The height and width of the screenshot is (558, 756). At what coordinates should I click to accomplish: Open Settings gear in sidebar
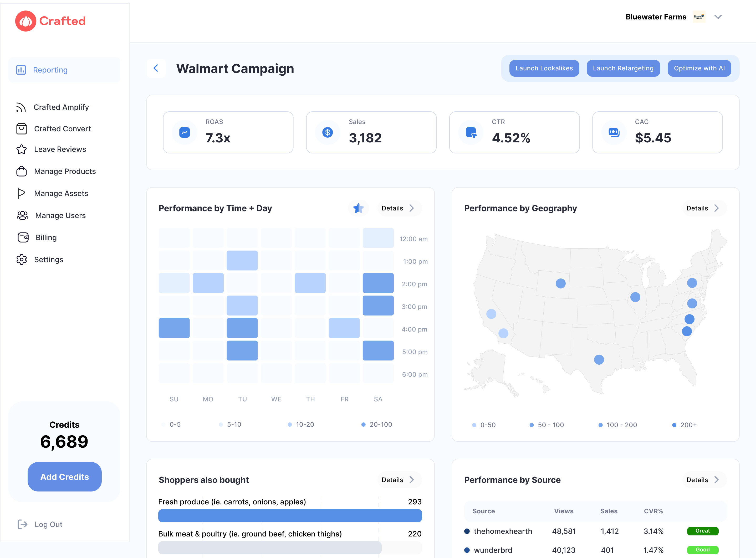coord(22,259)
